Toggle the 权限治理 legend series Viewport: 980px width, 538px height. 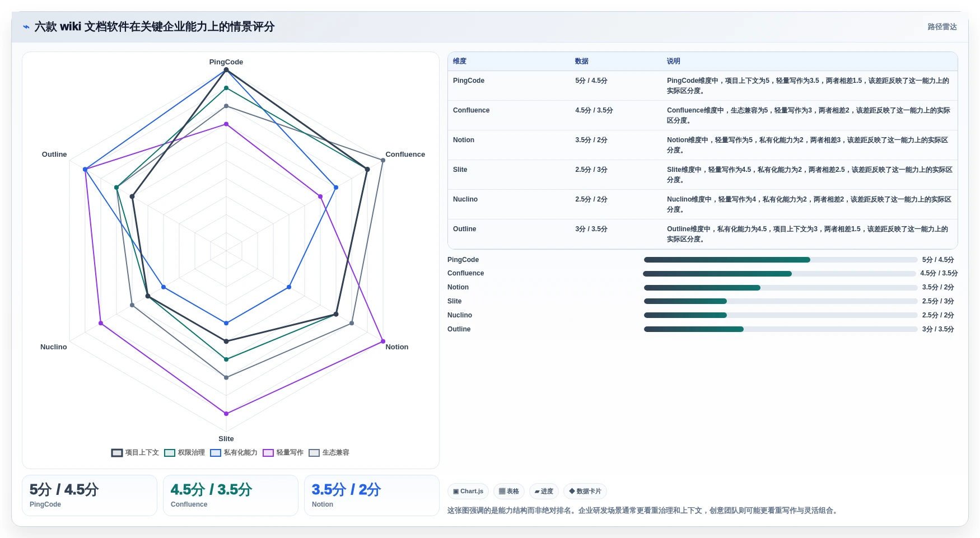point(184,452)
